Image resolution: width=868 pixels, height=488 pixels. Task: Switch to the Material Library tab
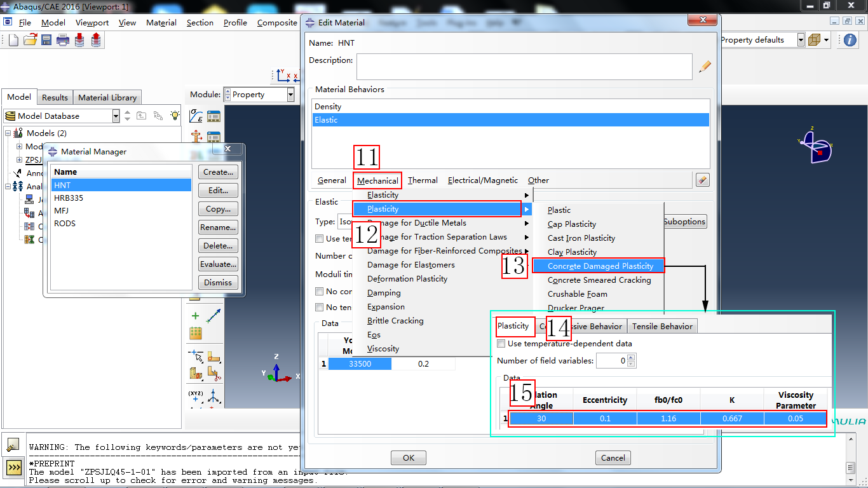[x=107, y=97]
